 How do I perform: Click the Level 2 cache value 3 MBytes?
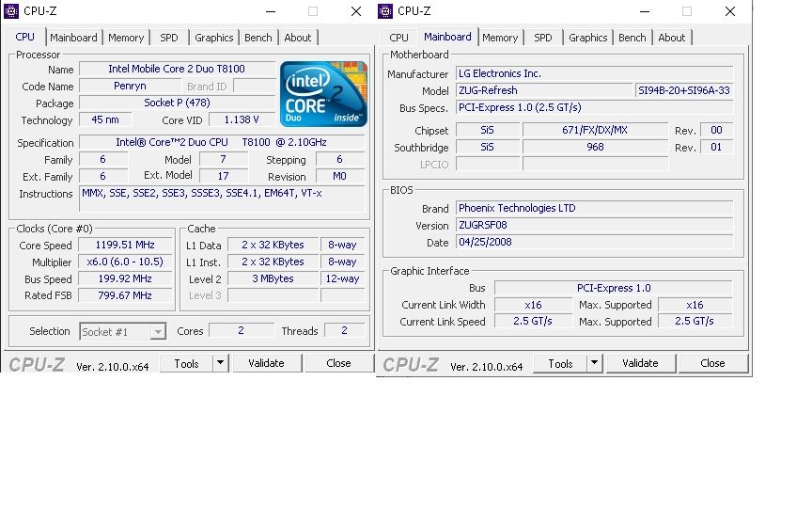(273, 278)
